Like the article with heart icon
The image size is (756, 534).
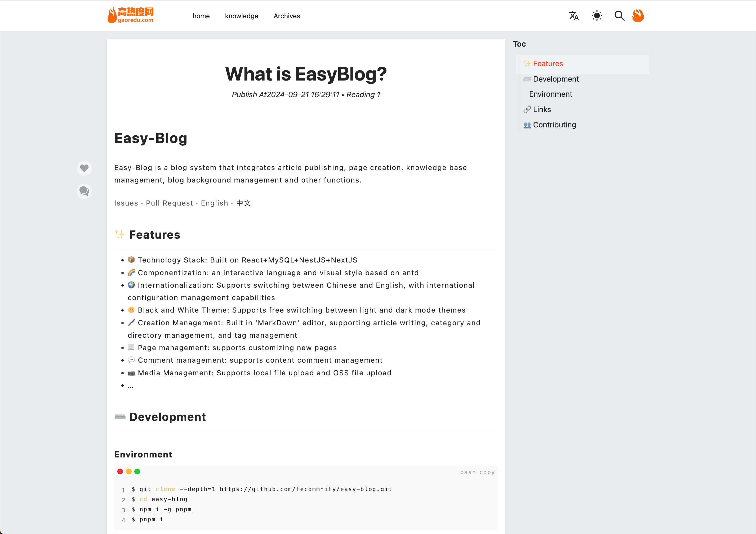click(84, 168)
